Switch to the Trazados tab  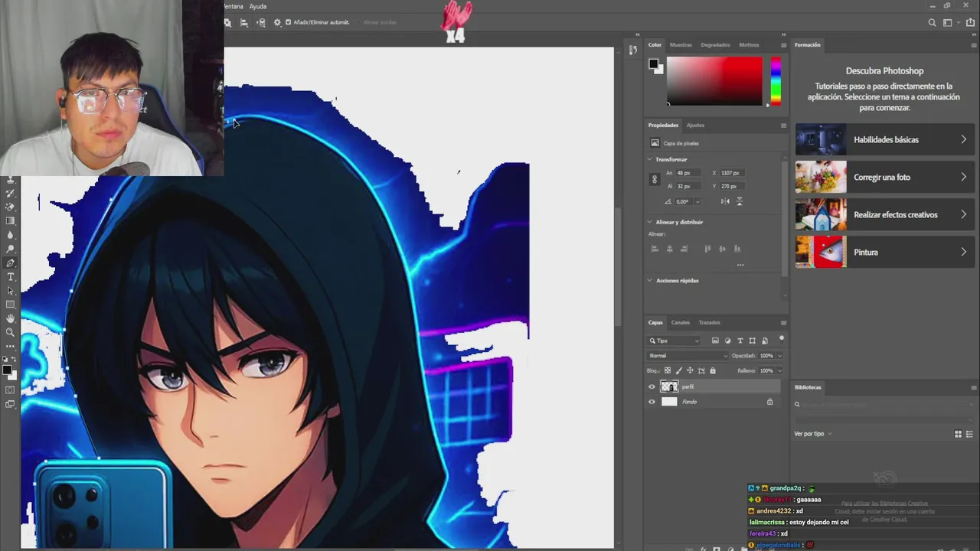[709, 322]
